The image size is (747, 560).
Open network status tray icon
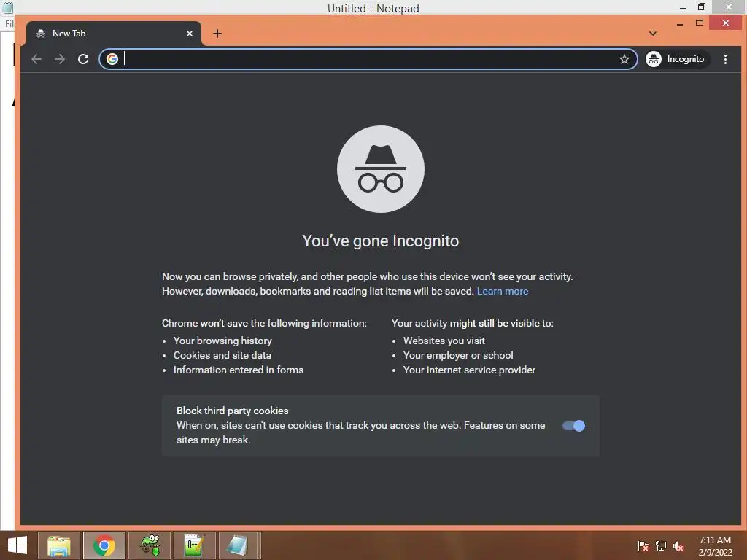point(661,546)
